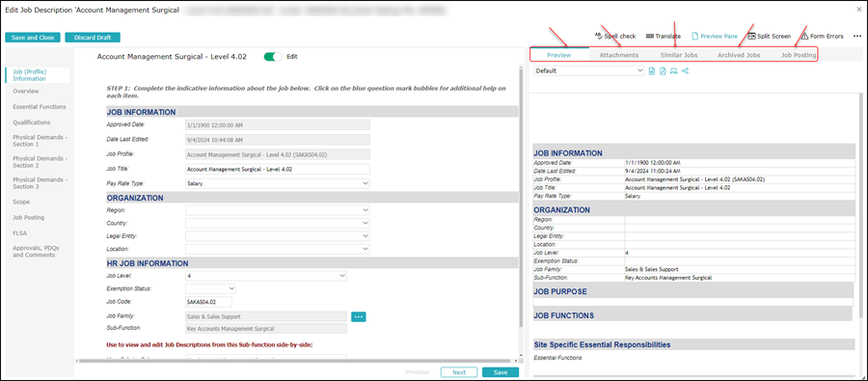The height and width of the screenshot is (381, 868).
Task: Click HR JOB INFORMATION section heading
Action: 148,263
